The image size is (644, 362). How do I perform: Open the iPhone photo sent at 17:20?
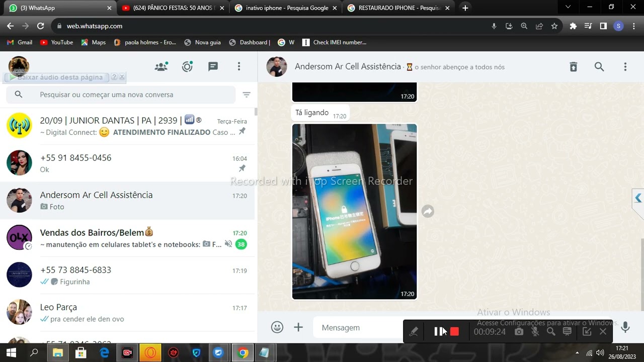355,211
